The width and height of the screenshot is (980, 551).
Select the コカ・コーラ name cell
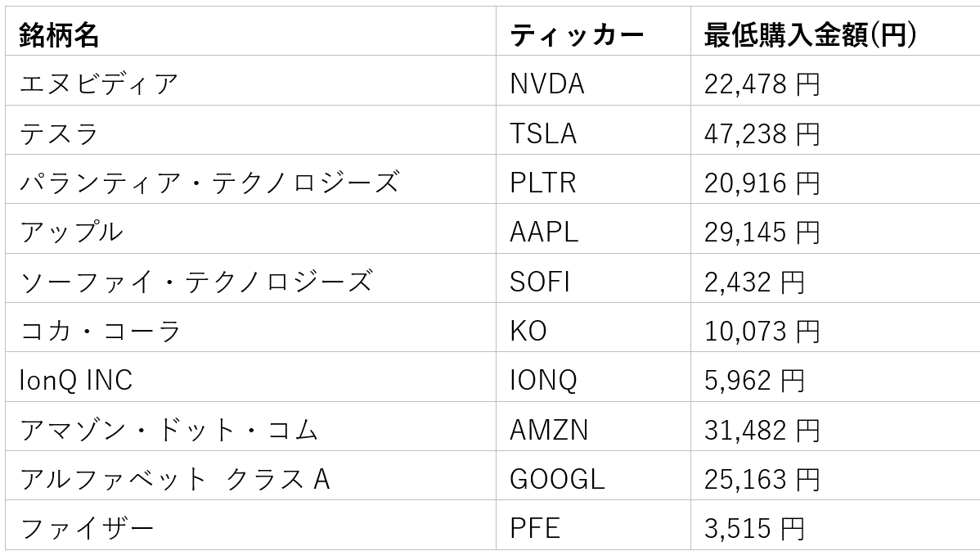tap(100, 332)
